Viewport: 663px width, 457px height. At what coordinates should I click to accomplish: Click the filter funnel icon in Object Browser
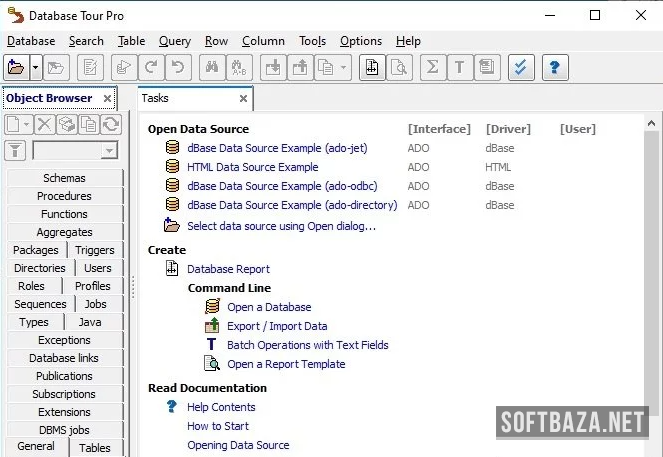(x=16, y=150)
